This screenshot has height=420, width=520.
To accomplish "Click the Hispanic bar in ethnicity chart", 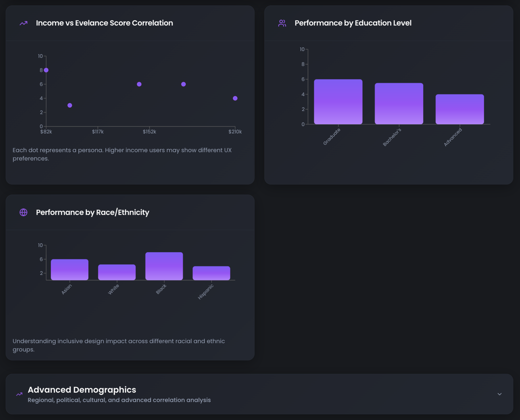I will [x=211, y=273].
